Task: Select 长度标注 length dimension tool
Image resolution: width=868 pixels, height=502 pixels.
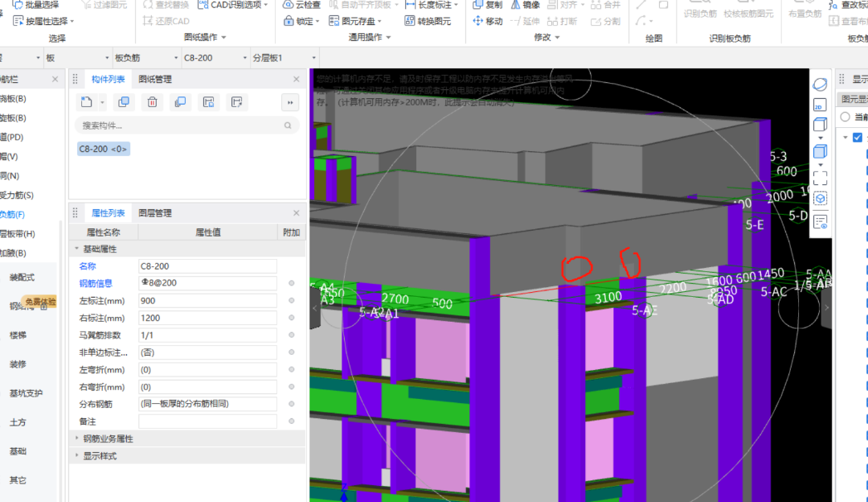Action: 432,5
